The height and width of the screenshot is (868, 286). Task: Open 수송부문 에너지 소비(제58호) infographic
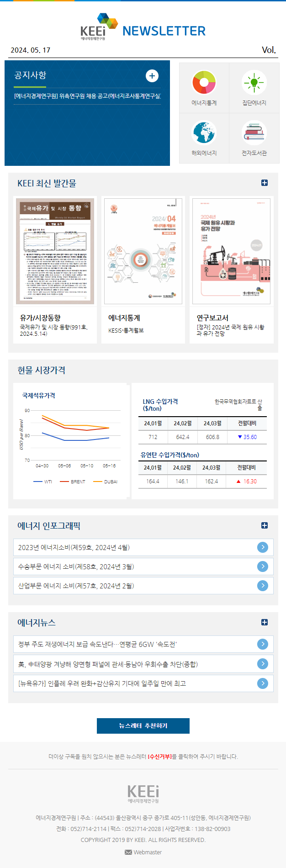pyautogui.click(x=76, y=566)
